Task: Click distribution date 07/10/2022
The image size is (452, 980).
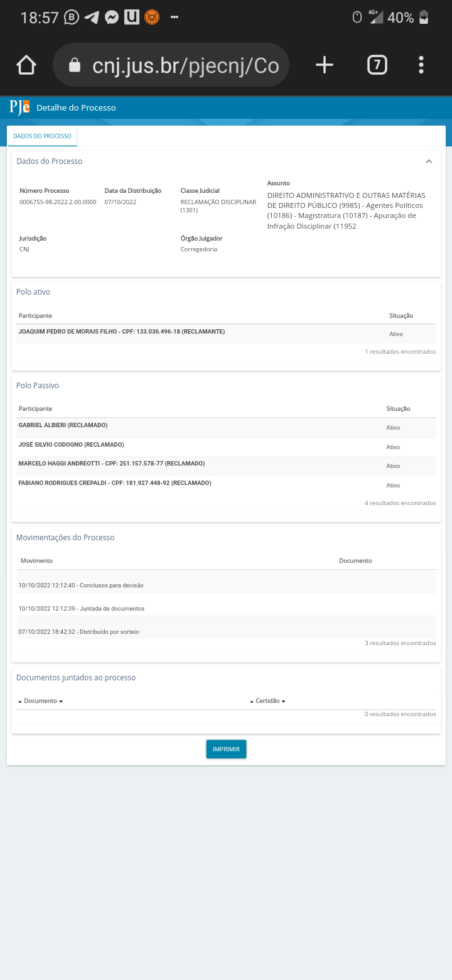Action: pos(121,202)
